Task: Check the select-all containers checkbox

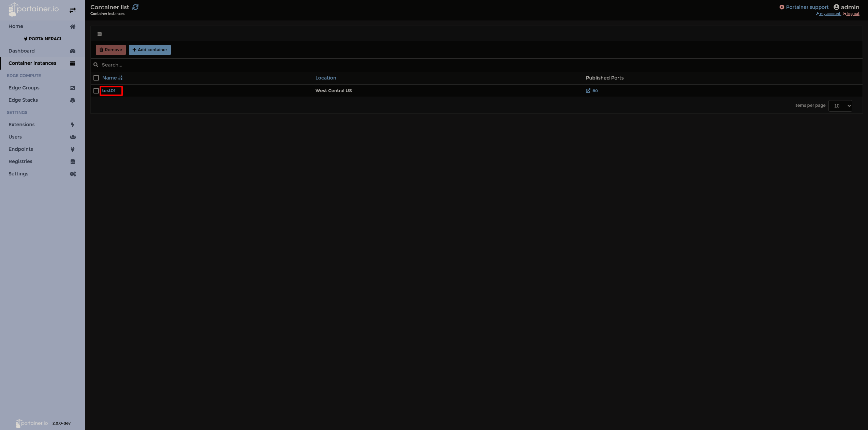Action: [x=96, y=78]
